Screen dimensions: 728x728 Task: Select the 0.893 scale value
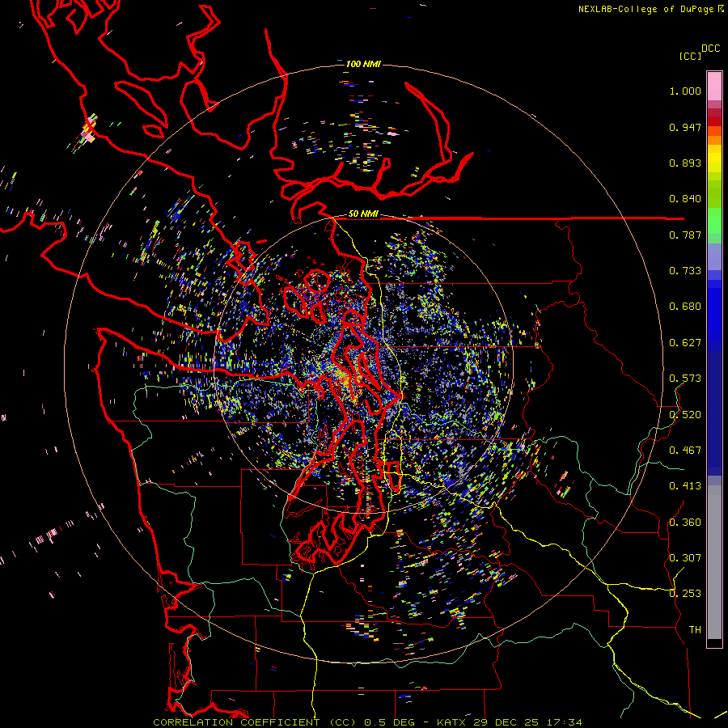tap(685, 163)
